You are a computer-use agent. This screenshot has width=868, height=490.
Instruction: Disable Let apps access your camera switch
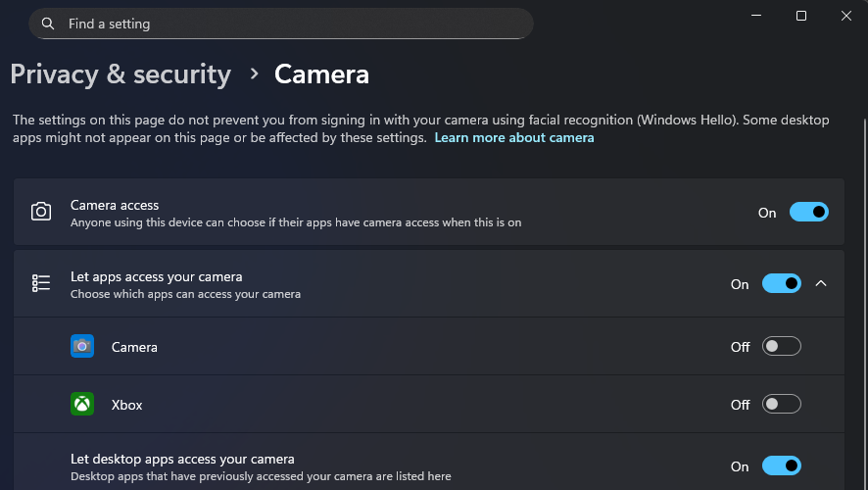click(781, 283)
